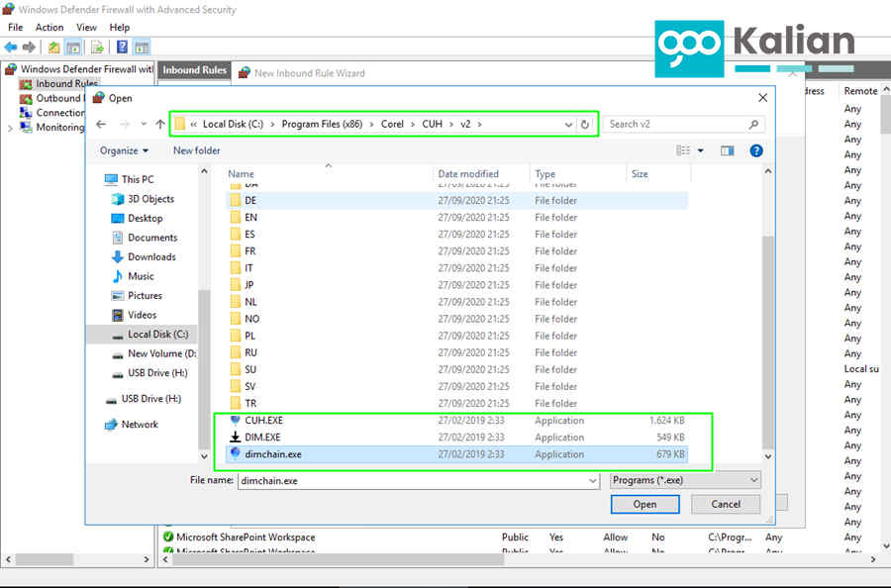Select This PC in the navigation pane

point(138,179)
